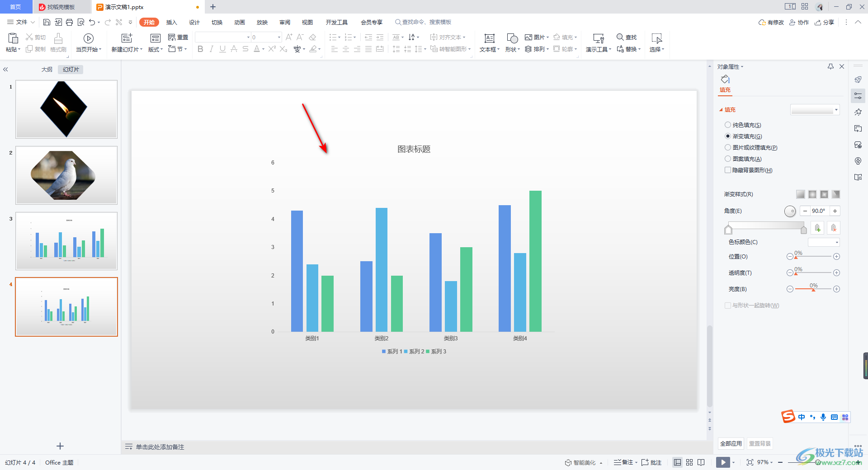
Task: Add gradient stop with plus icon
Action: tap(817, 228)
